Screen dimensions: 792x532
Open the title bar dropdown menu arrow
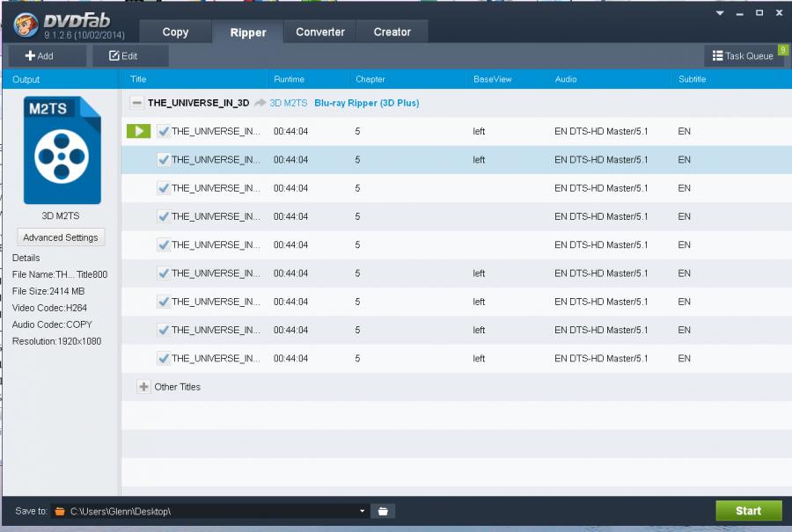[719, 13]
